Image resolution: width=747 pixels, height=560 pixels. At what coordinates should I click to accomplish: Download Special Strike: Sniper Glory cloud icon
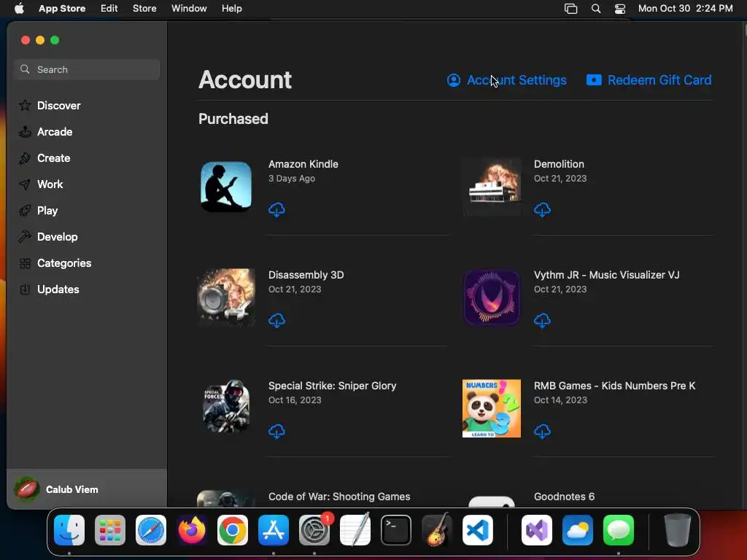tap(276, 432)
